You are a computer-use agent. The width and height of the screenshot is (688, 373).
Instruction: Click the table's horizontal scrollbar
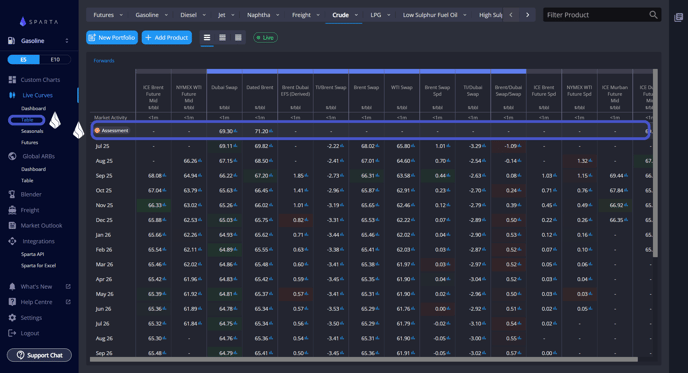(364, 359)
